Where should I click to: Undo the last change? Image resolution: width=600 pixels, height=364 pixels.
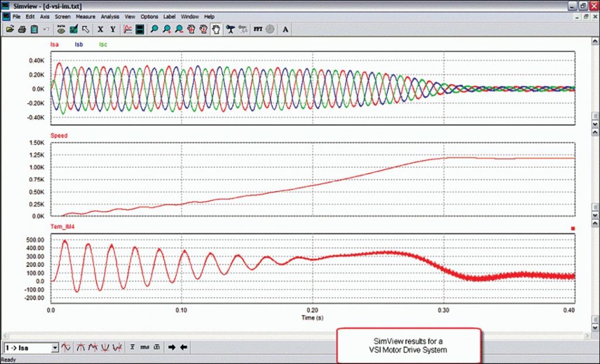(45, 29)
